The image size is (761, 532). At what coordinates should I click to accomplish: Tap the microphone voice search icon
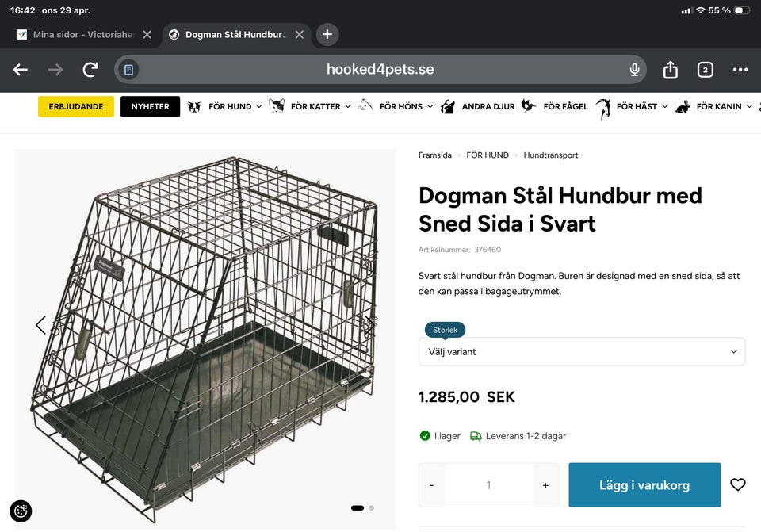click(634, 70)
